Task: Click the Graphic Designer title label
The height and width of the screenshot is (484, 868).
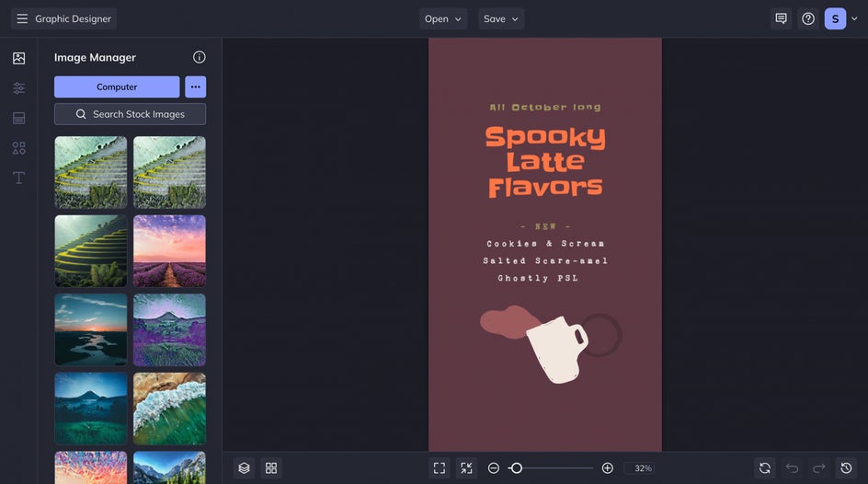Action: (x=73, y=18)
